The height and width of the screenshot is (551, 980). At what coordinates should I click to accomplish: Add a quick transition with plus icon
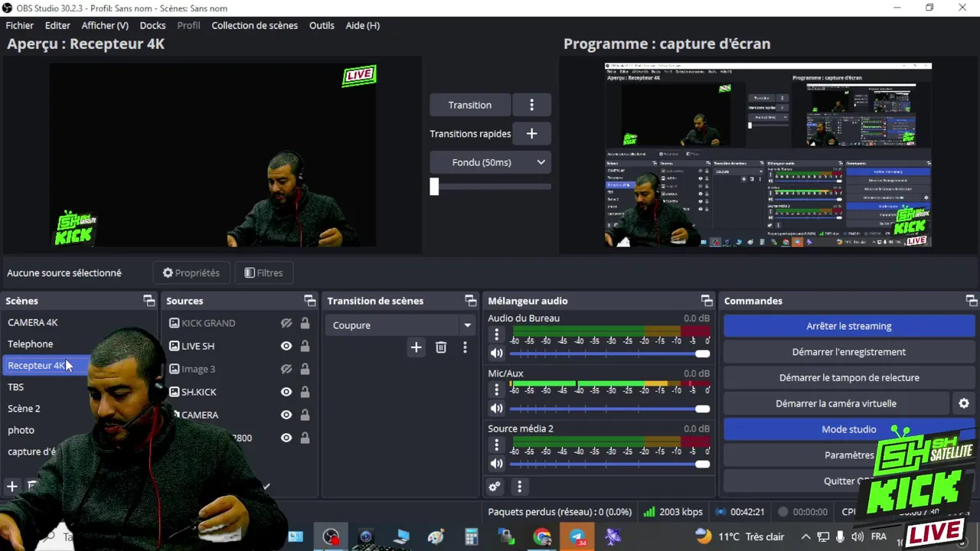tap(531, 133)
